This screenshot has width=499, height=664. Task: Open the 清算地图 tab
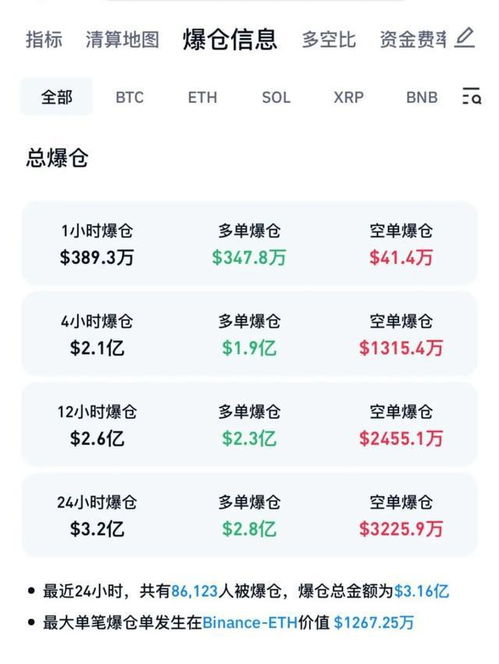click(122, 39)
